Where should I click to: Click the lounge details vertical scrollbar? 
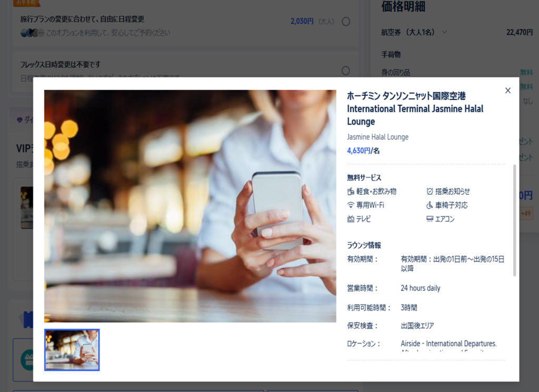coord(515,221)
